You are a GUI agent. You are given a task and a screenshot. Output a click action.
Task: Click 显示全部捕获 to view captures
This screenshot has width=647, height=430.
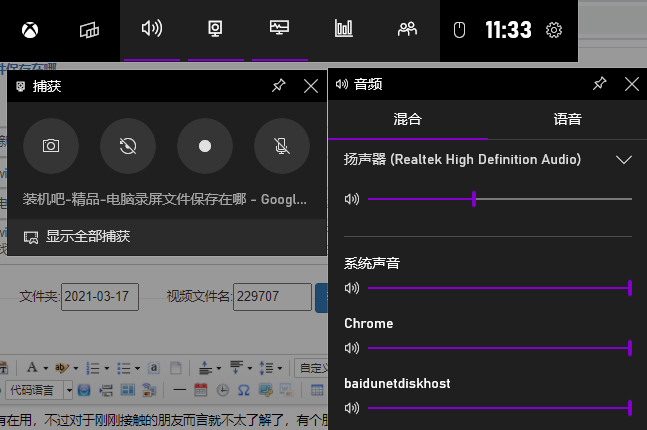click(87, 237)
